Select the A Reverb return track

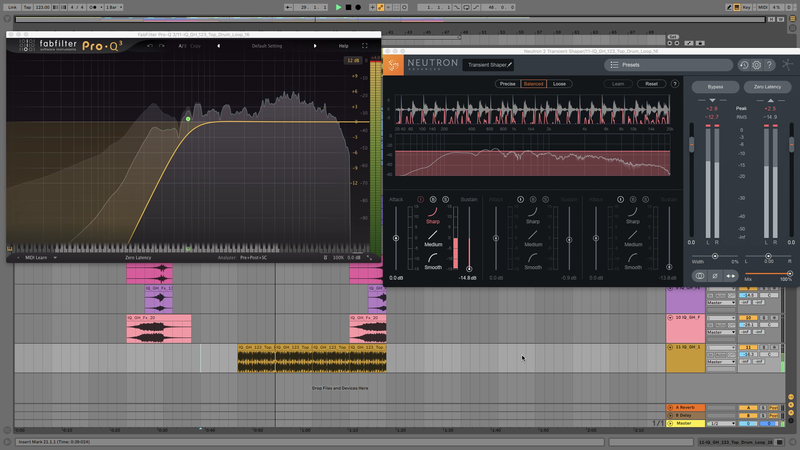pos(685,408)
